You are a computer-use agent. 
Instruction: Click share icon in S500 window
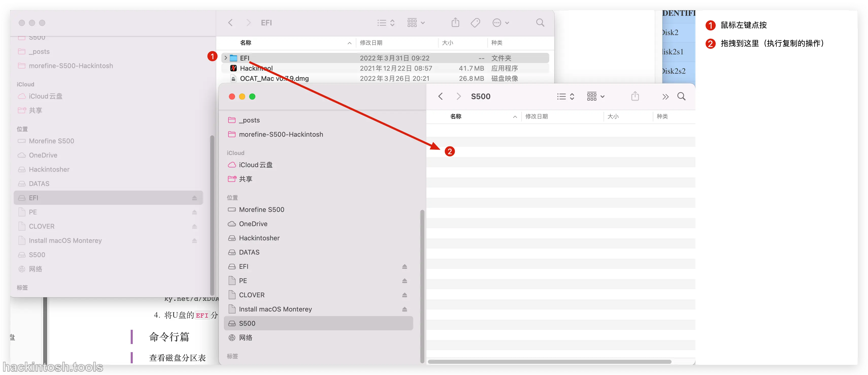pyautogui.click(x=635, y=97)
